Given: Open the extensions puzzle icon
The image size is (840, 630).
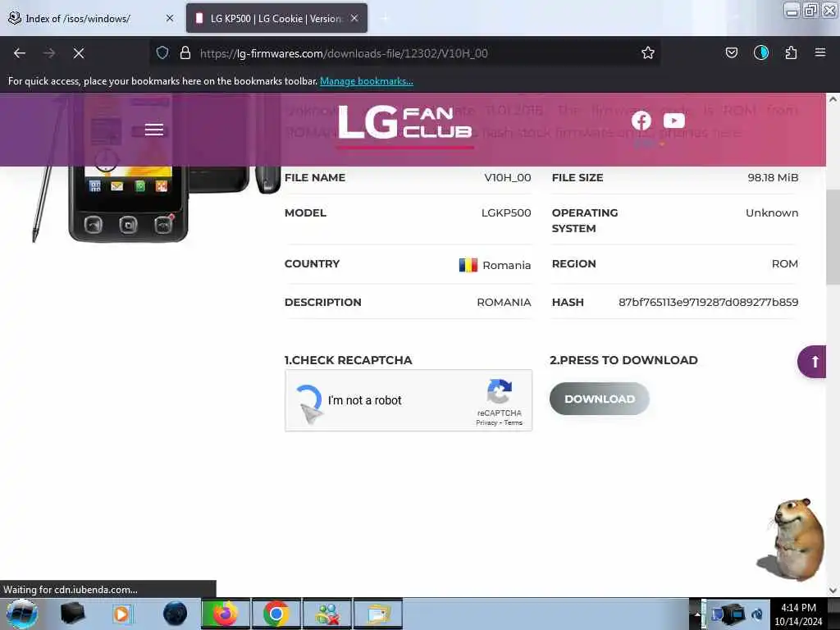Looking at the screenshot, I should click(x=791, y=52).
